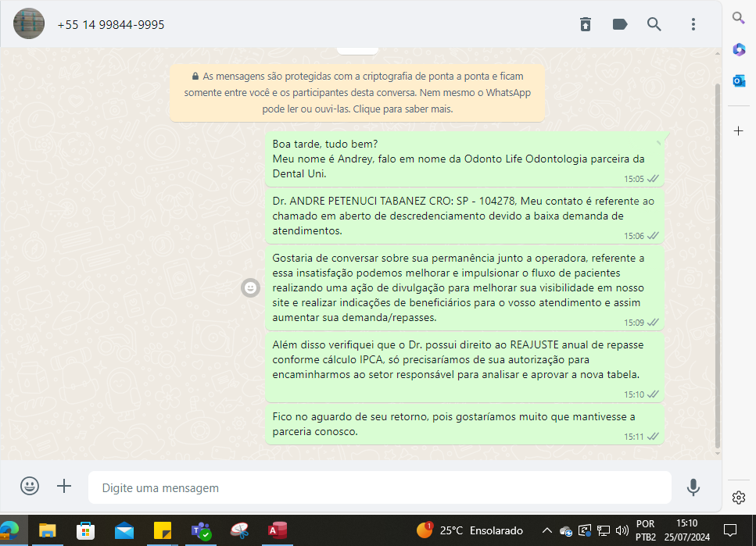Open the emoji picker in composer

[30, 486]
